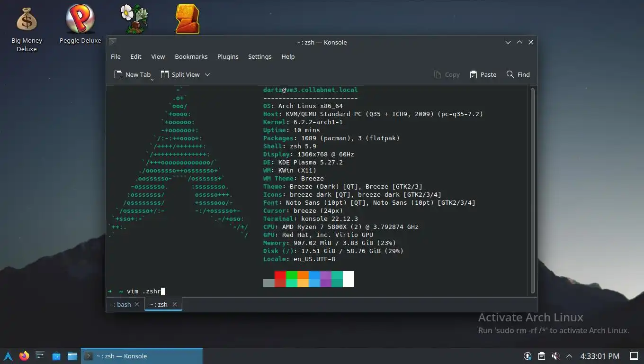Viewport: 644px width, 364px height.
Task: Click the 'AMD Ryzen 7 5800X' CPU line
Action: coord(341,227)
